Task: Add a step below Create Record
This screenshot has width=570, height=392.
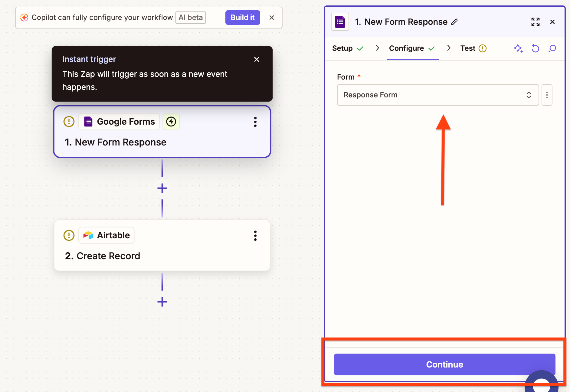Action: pyautogui.click(x=162, y=302)
